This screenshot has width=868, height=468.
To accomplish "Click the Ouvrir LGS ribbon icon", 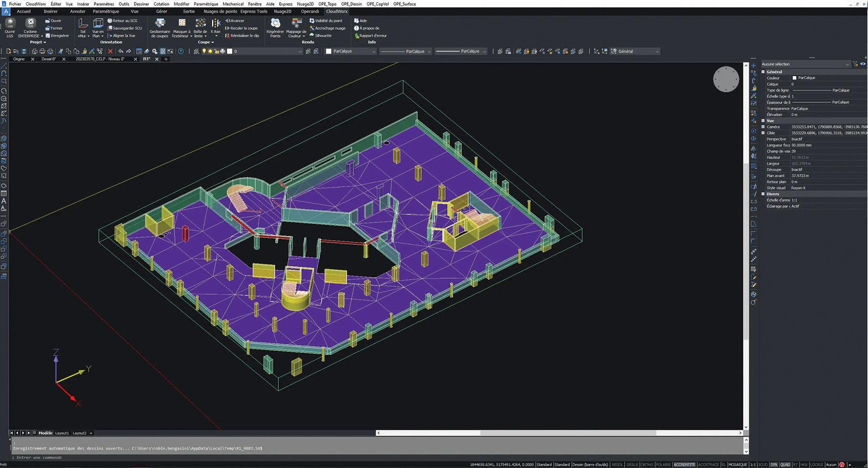I will point(10,28).
